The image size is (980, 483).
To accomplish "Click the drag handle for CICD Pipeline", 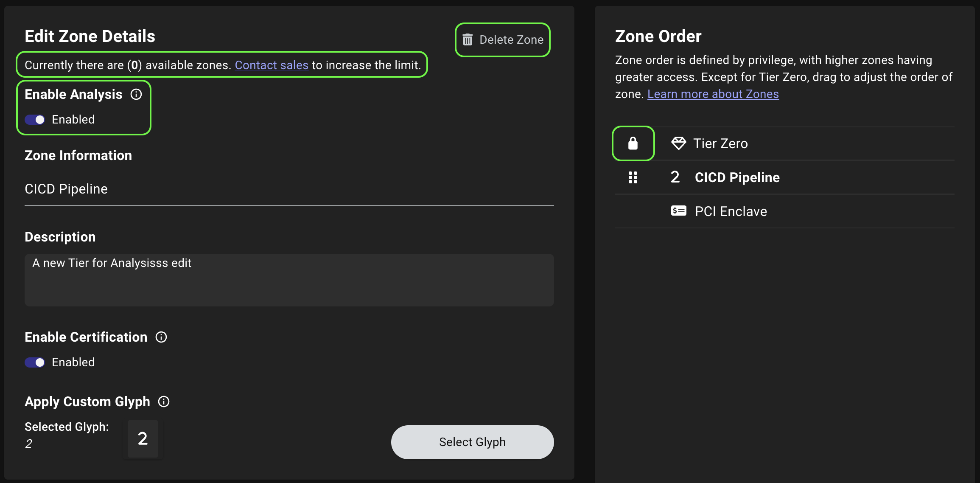I will 633,177.
